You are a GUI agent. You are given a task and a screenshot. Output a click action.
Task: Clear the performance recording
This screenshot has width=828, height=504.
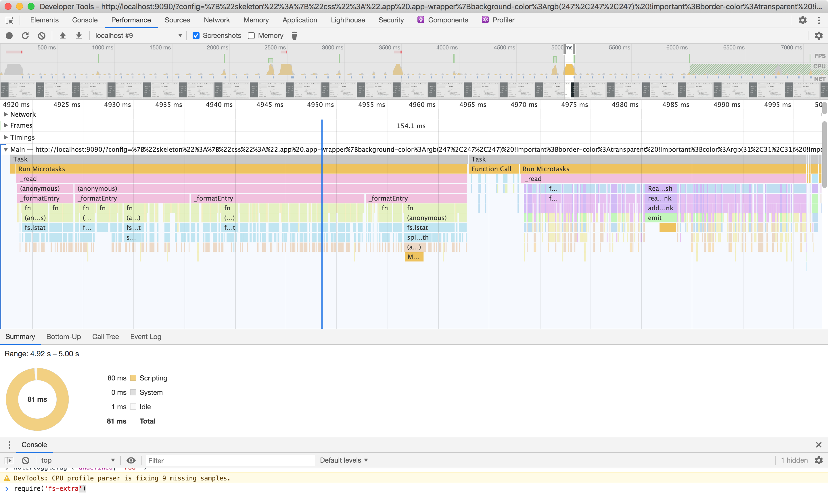click(42, 36)
